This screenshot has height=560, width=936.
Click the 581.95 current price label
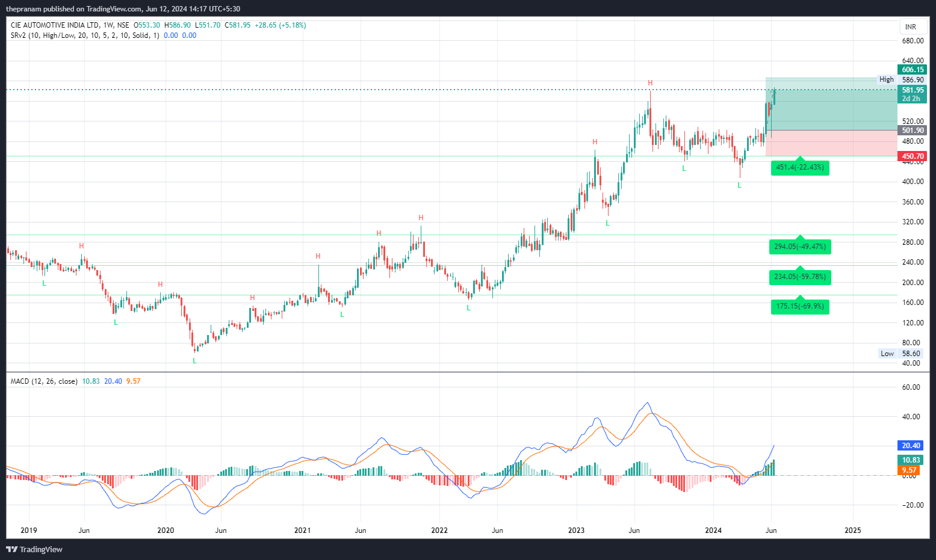tap(913, 90)
